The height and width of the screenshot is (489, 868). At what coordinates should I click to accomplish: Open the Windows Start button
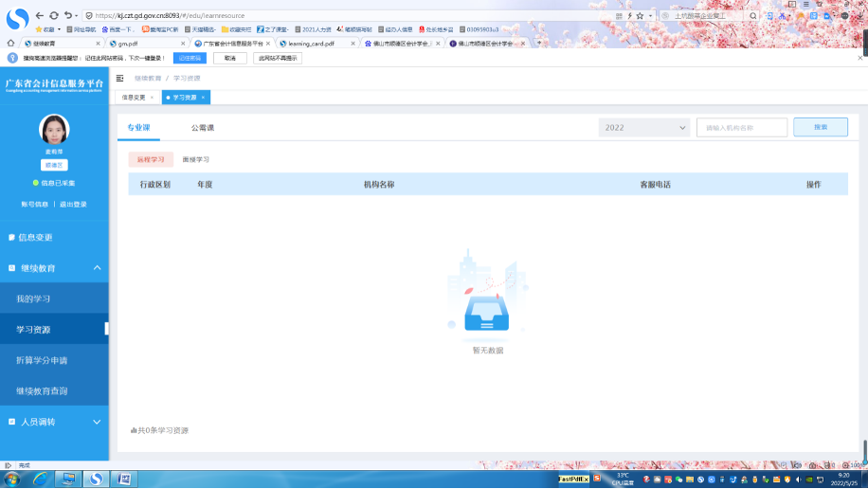click(x=12, y=479)
